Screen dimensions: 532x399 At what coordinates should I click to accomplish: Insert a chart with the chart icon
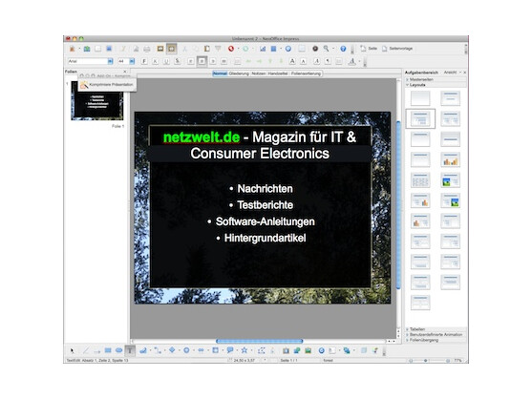263,49
